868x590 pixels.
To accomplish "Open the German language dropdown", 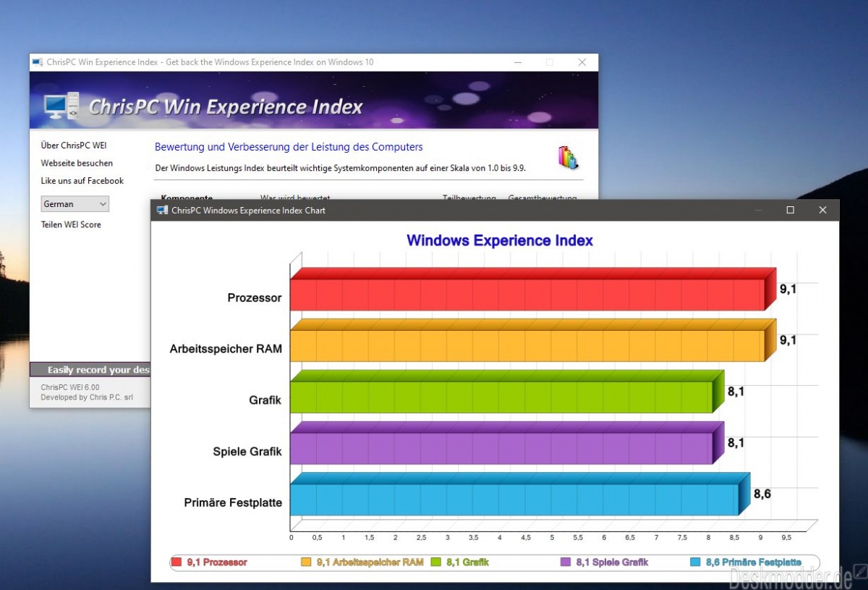I will tap(75, 204).
